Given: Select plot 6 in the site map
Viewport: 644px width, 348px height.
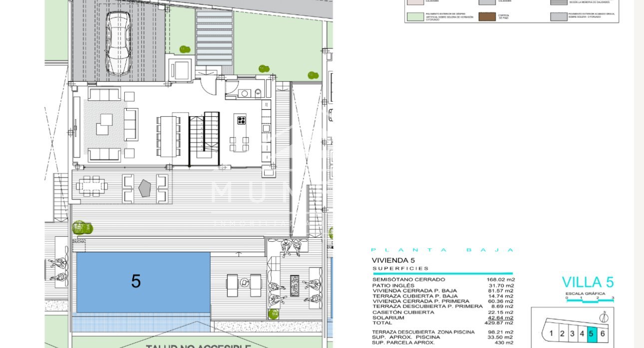Looking at the screenshot, I should point(603,334).
